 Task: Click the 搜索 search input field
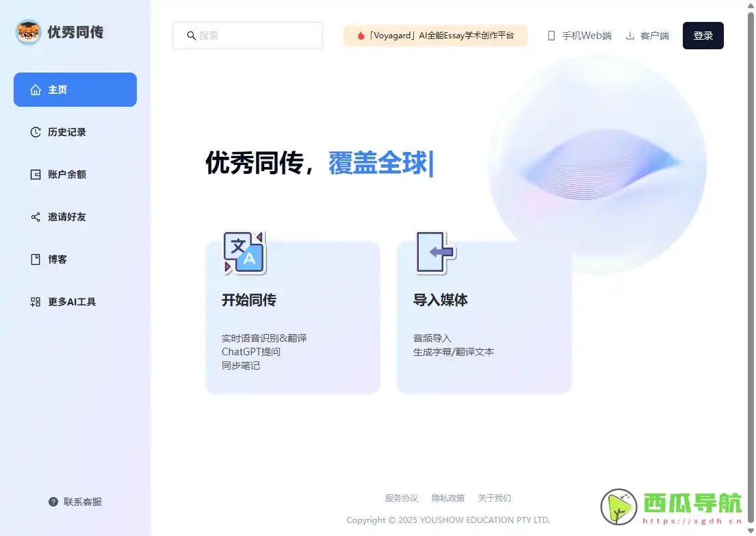point(247,35)
